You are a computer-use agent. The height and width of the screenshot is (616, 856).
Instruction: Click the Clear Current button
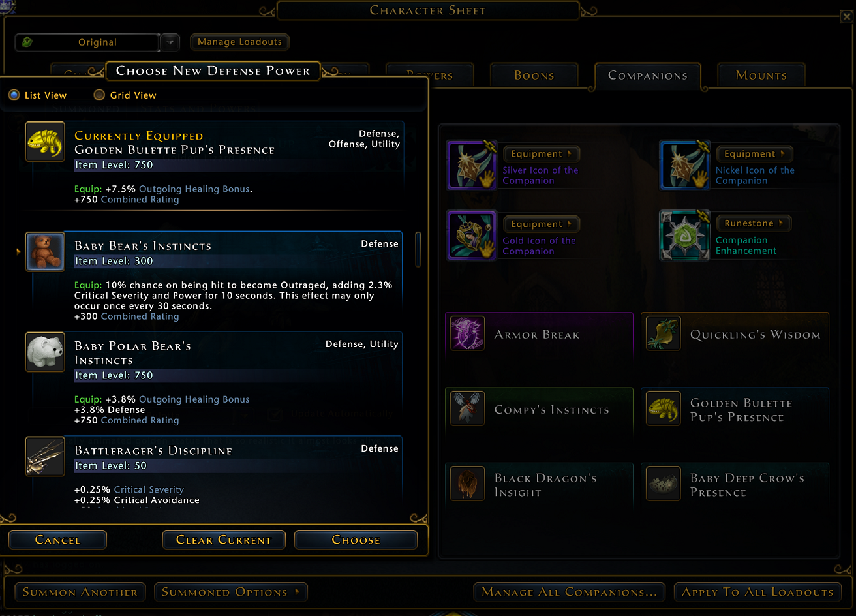[224, 540]
